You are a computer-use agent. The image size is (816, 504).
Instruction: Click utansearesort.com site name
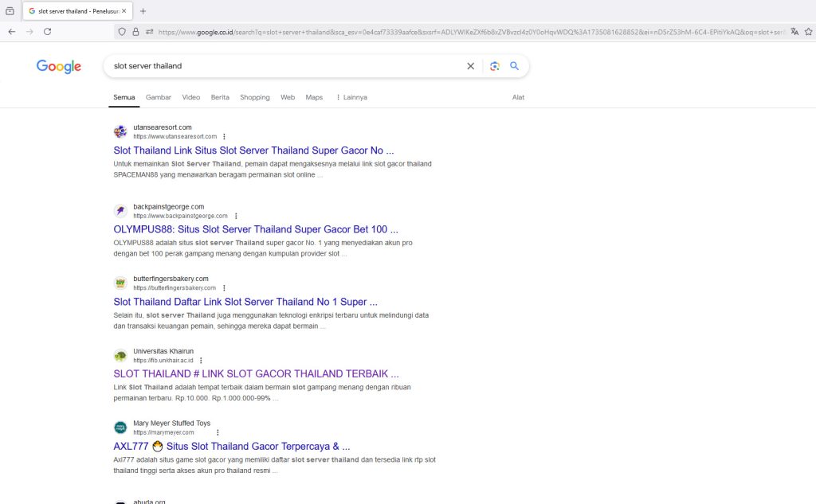tap(163, 127)
